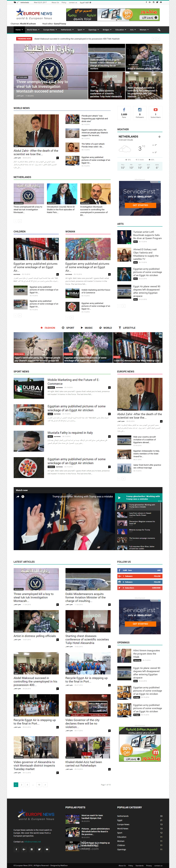Click the Twitter icon in the top bar
This screenshot has height=868, width=176.
click(157, 2)
